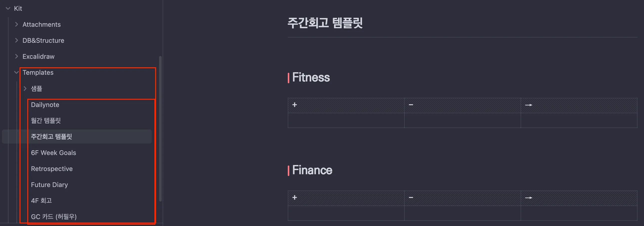Image resolution: width=644 pixels, height=226 pixels.
Task: Collapse the Templates folder
Action: (16, 72)
